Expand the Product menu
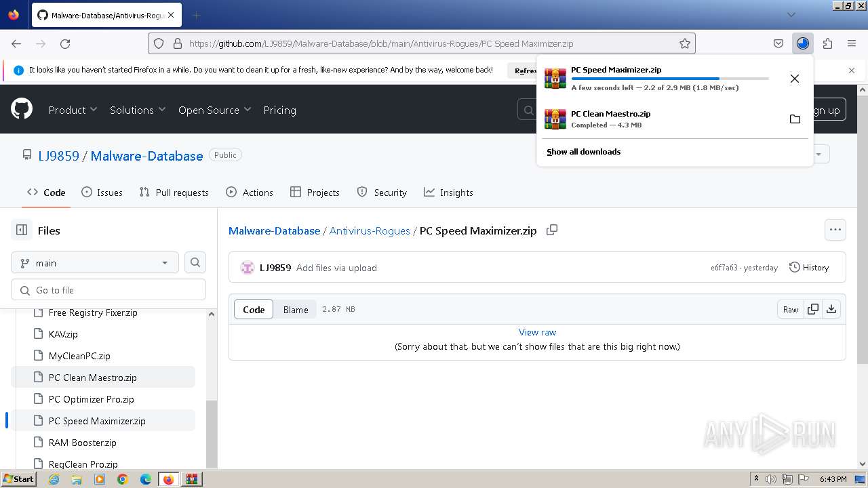Image resolution: width=868 pixels, height=488 pixels. tap(73, 110)
